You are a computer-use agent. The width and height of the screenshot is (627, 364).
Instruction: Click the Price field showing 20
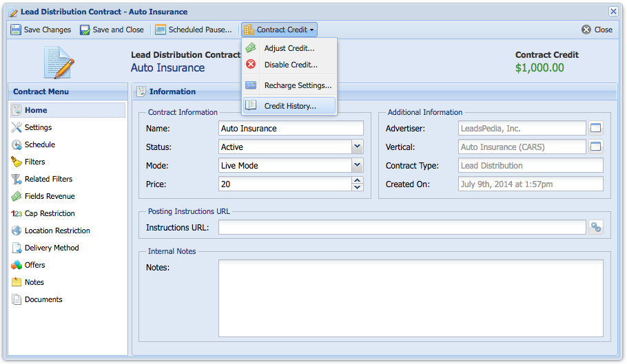point(285,184)
